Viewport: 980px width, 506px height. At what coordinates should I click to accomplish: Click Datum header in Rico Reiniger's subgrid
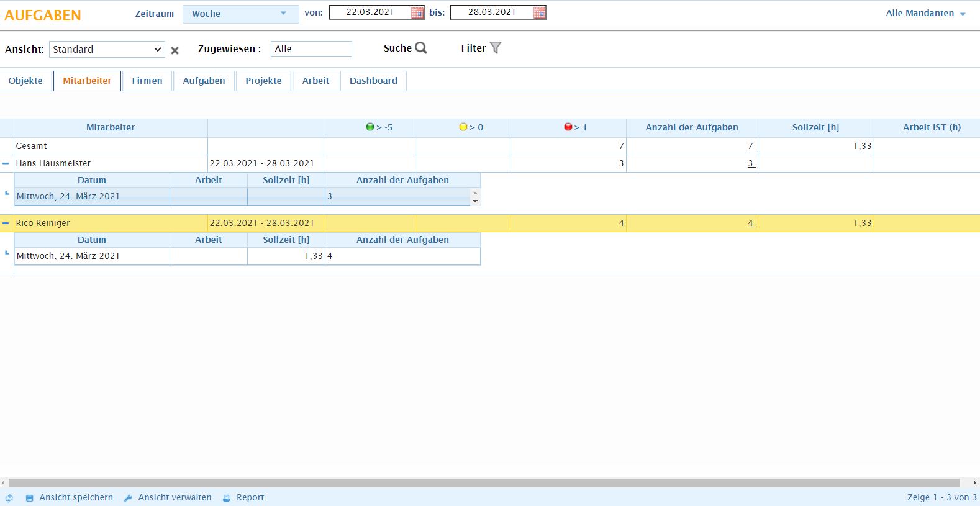coord(92,240)
